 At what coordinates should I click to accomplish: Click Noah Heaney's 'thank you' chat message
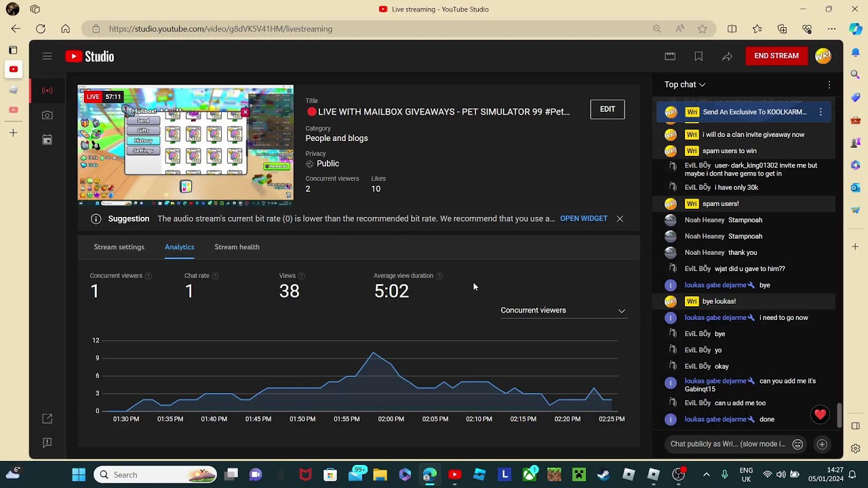click(x=743, y=253)
